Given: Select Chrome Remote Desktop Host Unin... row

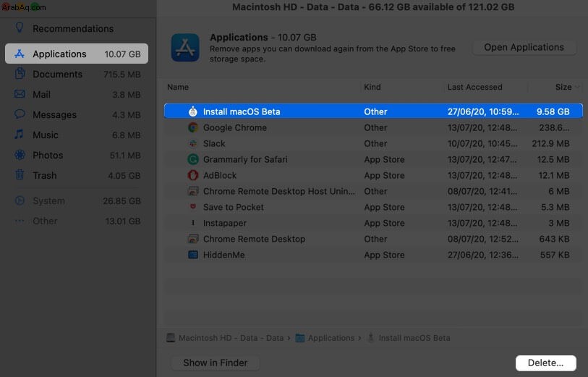Looking at the screenshot, I should [x=373, y=191].
